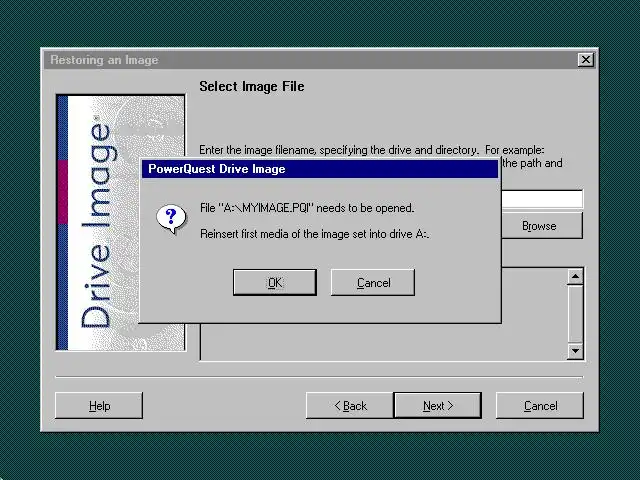Click the scroll up arrow in the list box
The width and height of the screenshot is (640, 480).
pos(575,277)
